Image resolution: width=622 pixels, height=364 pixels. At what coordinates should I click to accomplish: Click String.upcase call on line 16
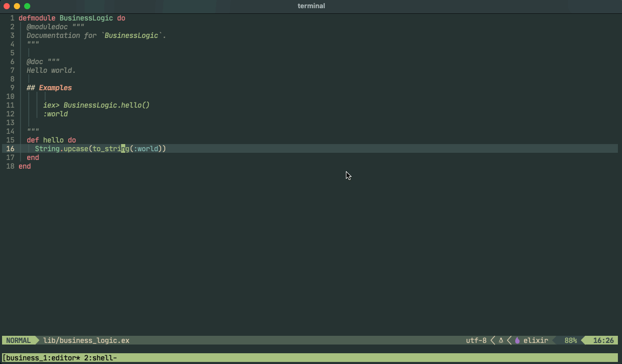(62, 149)
